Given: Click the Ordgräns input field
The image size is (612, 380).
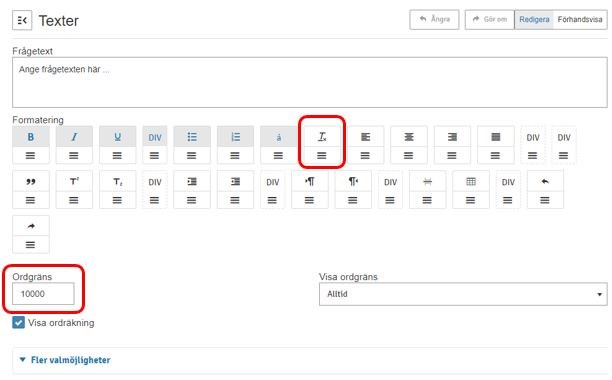Looking at the screenshot, I should pos(43,294).
